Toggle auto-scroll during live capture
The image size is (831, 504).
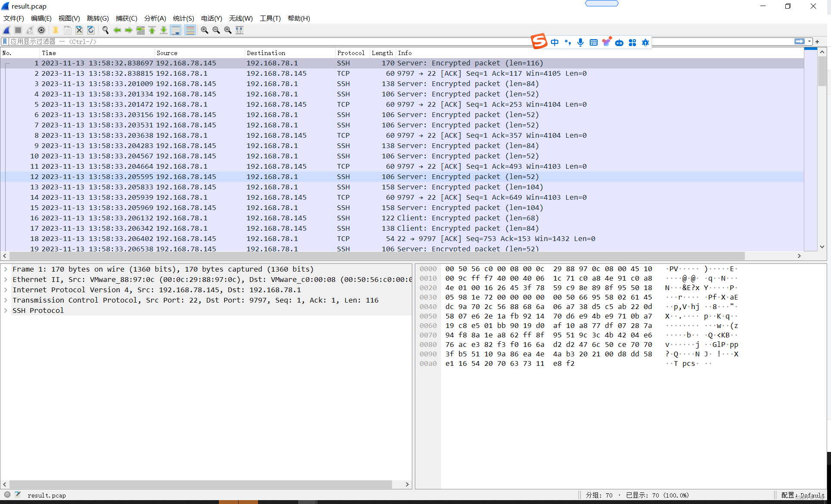pyautogui.click(x=176, y=30)
